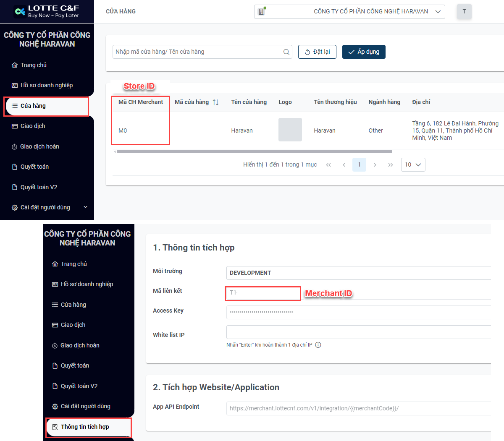
Task: Select Thông tin tích hợp menu item
Action: [89, 427]
